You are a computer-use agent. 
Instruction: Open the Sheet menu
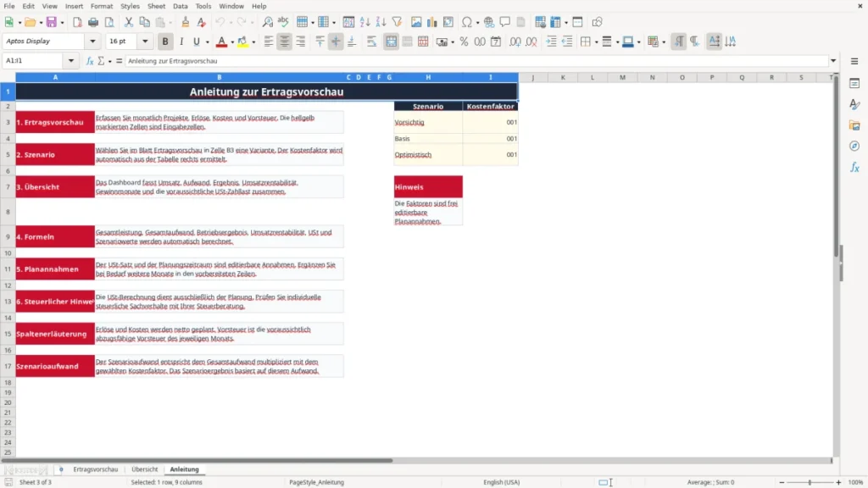(156, 6)
